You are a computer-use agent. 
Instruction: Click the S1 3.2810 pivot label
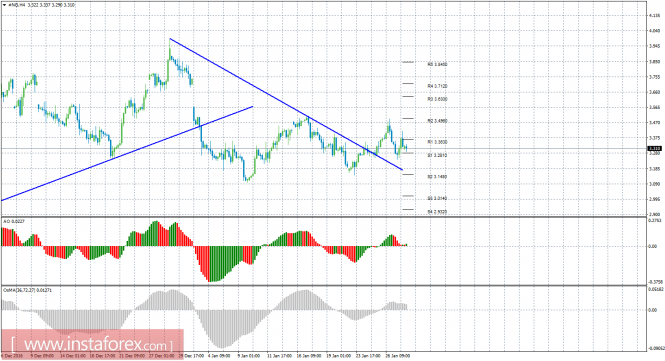[437, 156]
